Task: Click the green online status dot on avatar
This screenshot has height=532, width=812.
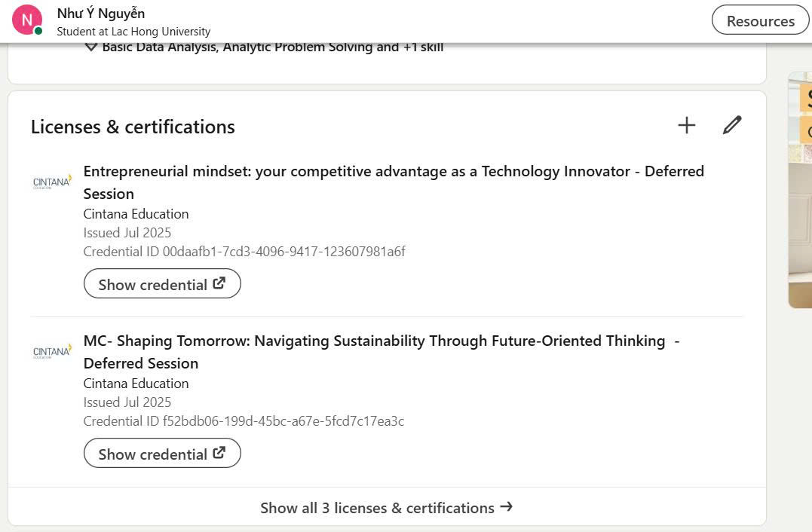Action: pos(38,31)
